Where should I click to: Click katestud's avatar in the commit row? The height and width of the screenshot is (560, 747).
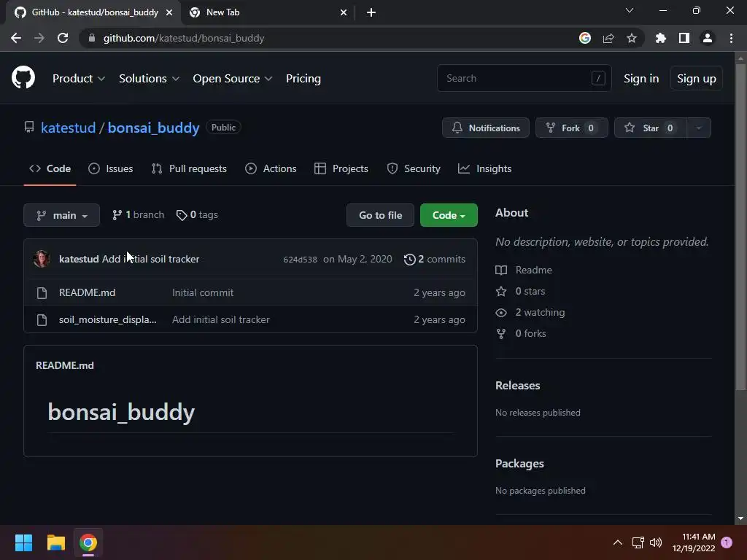(x=42, y=259)
